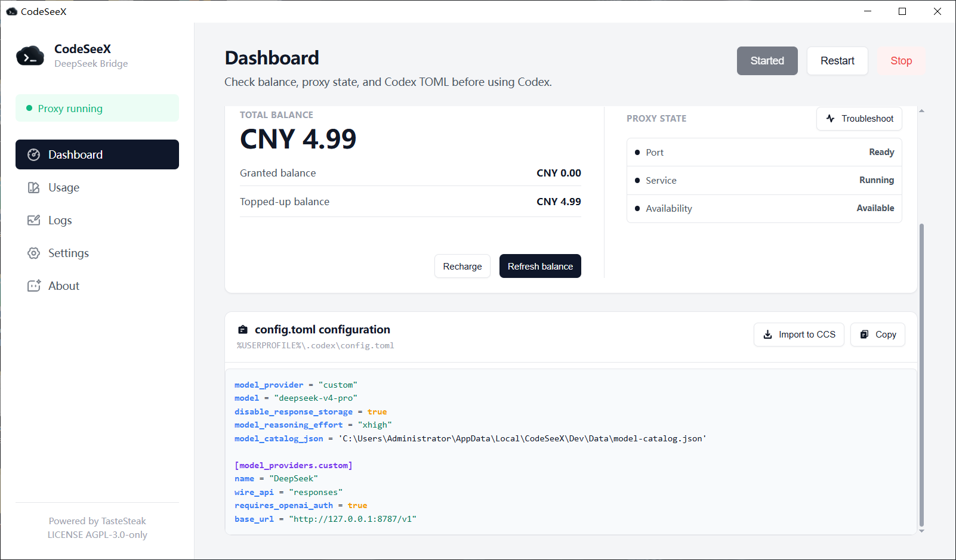Screen dimensions: 956x560
Task: Refresh the balance
Action: [x=540, y=266]
